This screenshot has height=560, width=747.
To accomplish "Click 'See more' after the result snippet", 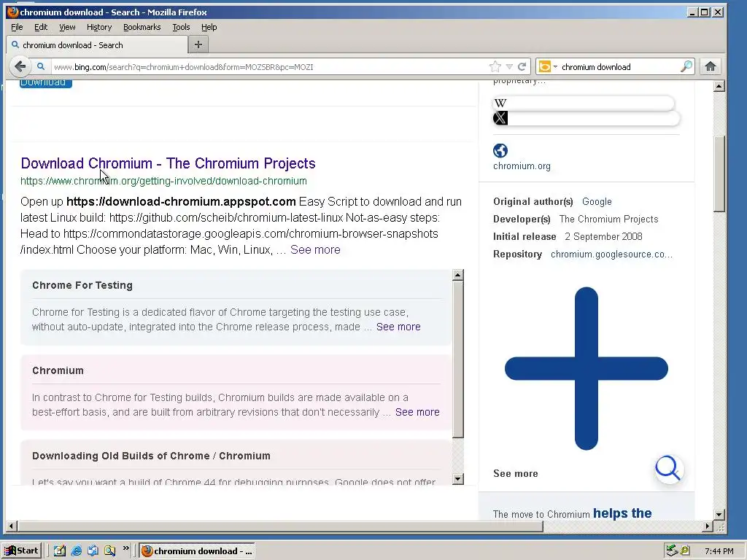I will coord(315,249).
